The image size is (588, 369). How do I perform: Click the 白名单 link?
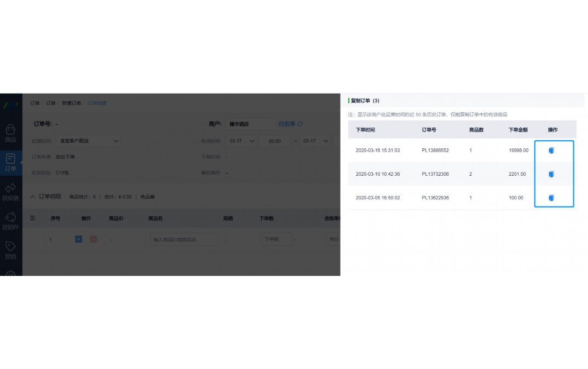coord(286,124)
